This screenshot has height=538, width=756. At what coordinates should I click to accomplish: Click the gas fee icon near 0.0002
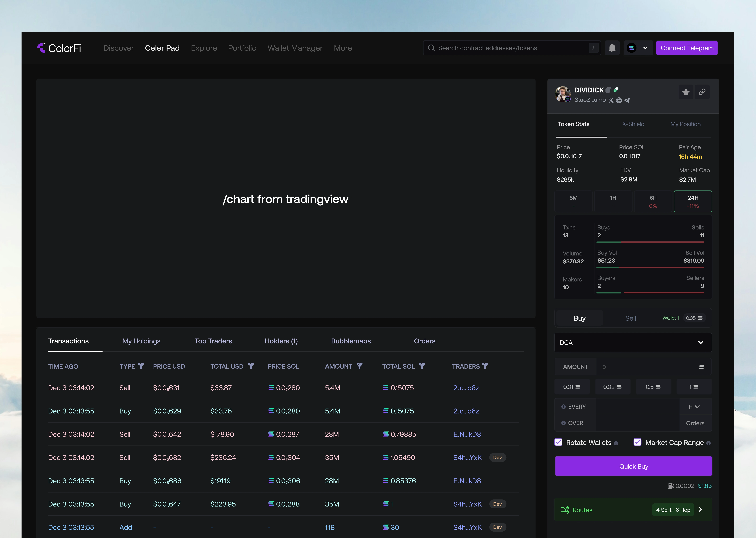[671, 486]
